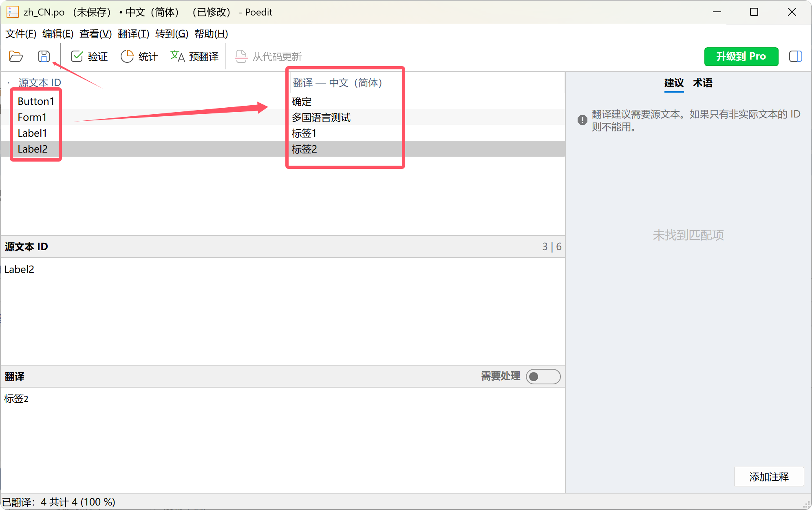Open the Translation (翻译) menu

pyautogui.click(x=133, y=34)
